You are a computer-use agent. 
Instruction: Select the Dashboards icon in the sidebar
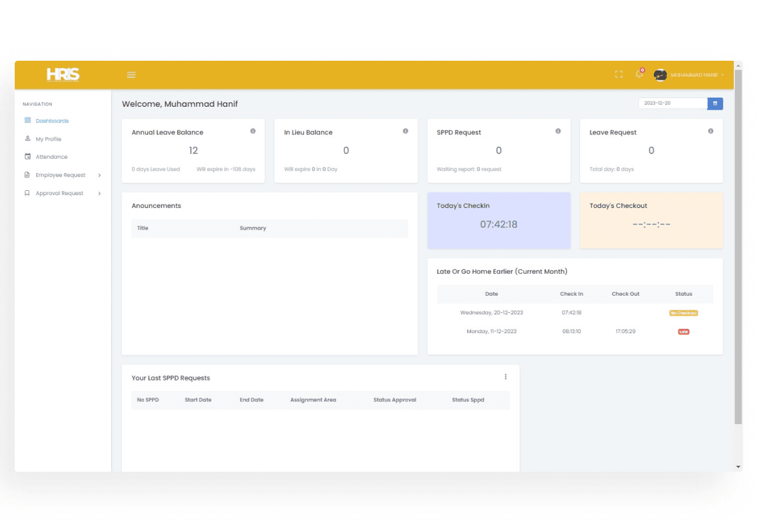(x=27, y=120)
